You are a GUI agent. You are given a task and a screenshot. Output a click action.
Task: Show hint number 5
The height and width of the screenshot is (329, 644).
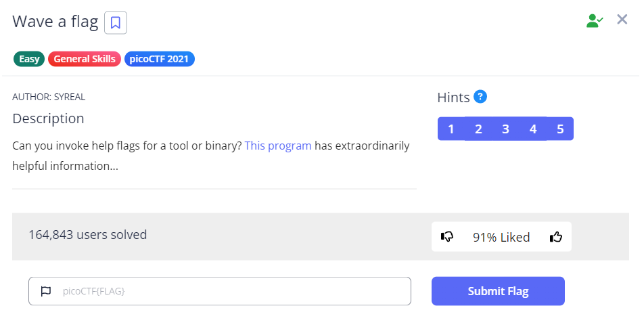(x=560, y=129)
